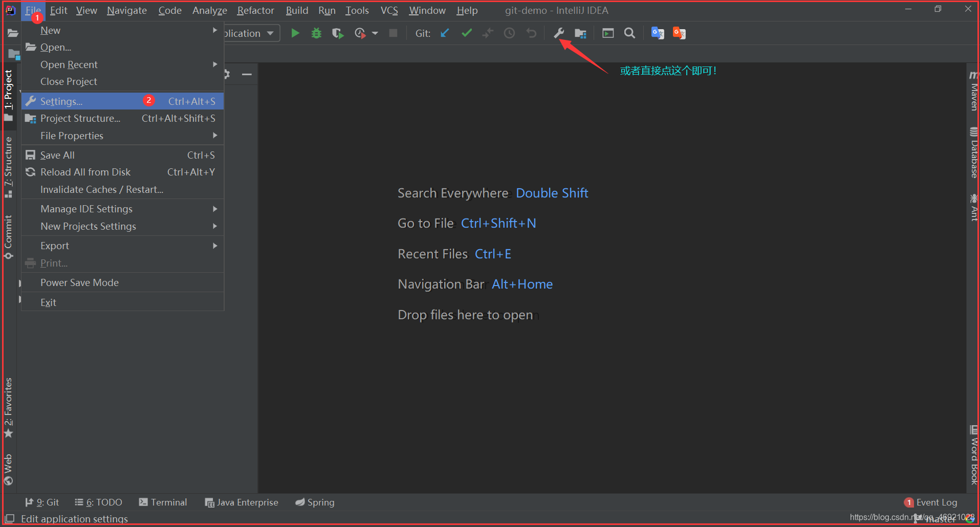Click the red Translate and replace icon
Viewport: 980px width, 527px height.
(x=679, y=33)
